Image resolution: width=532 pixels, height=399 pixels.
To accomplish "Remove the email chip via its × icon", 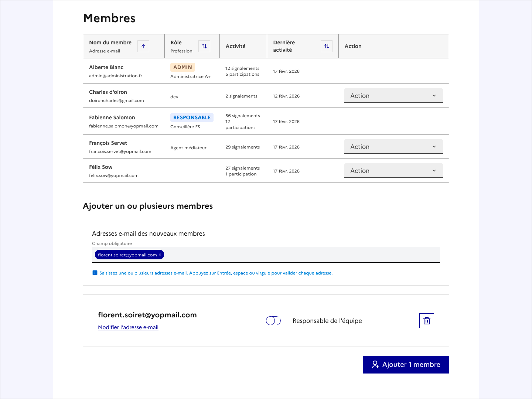I will click(x=160, y=255).
